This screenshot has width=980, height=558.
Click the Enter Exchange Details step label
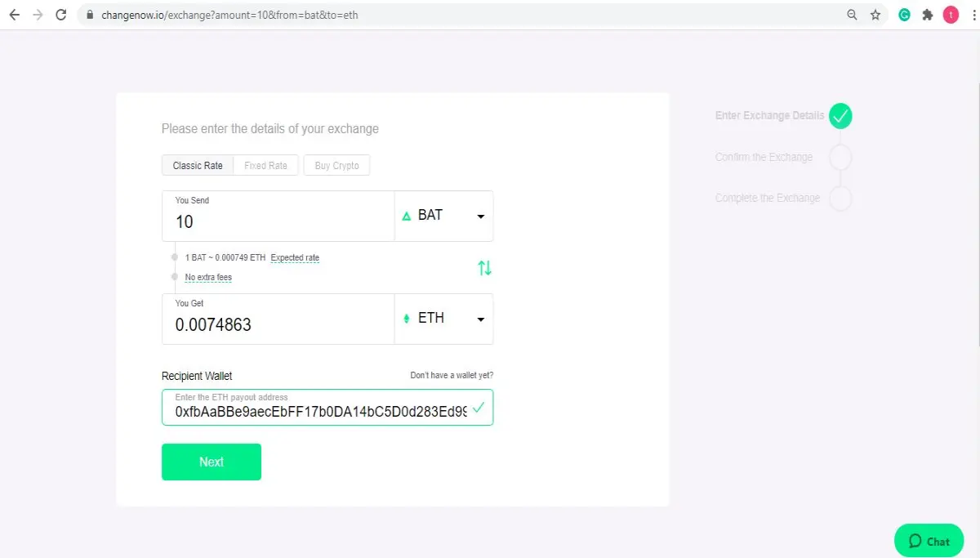(x=770, y=116)
